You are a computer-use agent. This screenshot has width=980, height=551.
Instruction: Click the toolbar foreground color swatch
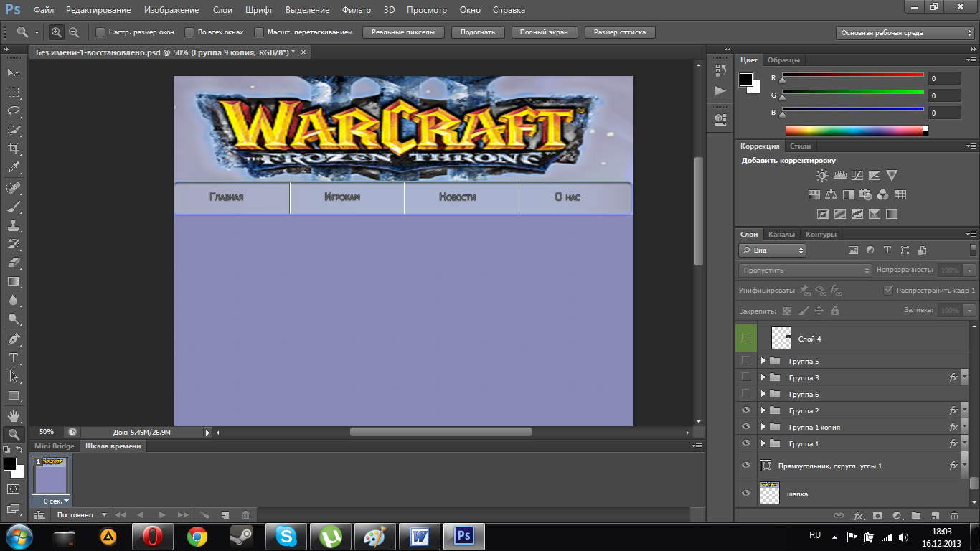point(10,464)
